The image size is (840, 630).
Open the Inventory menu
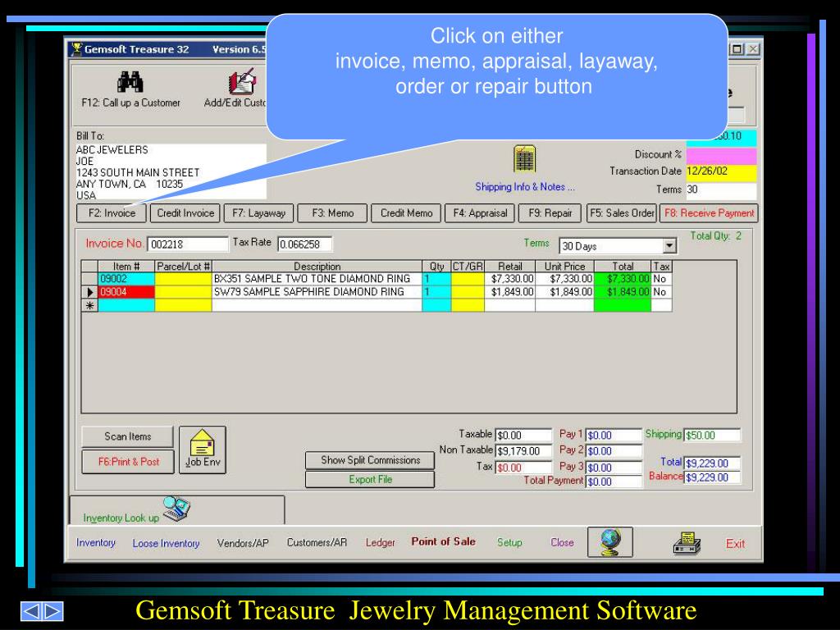(x=96, y=543)
